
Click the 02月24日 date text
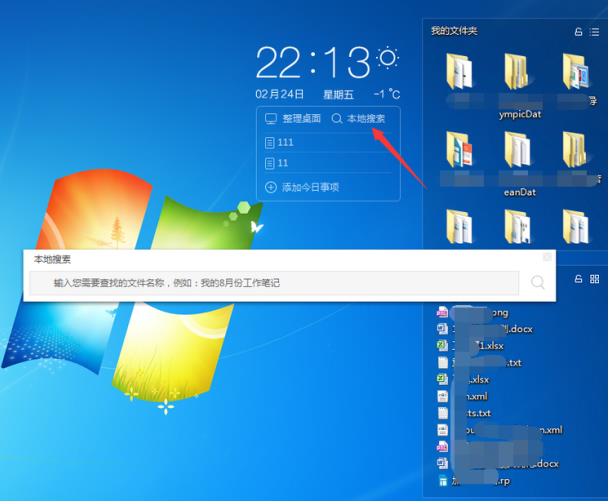pos(279,94)
